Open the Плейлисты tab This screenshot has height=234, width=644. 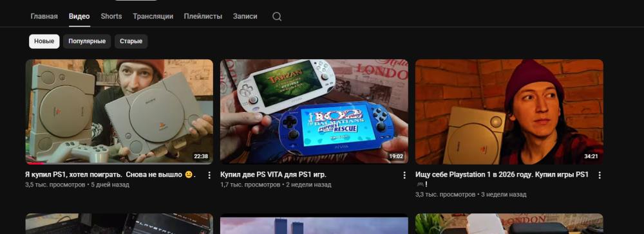point(203,16)
